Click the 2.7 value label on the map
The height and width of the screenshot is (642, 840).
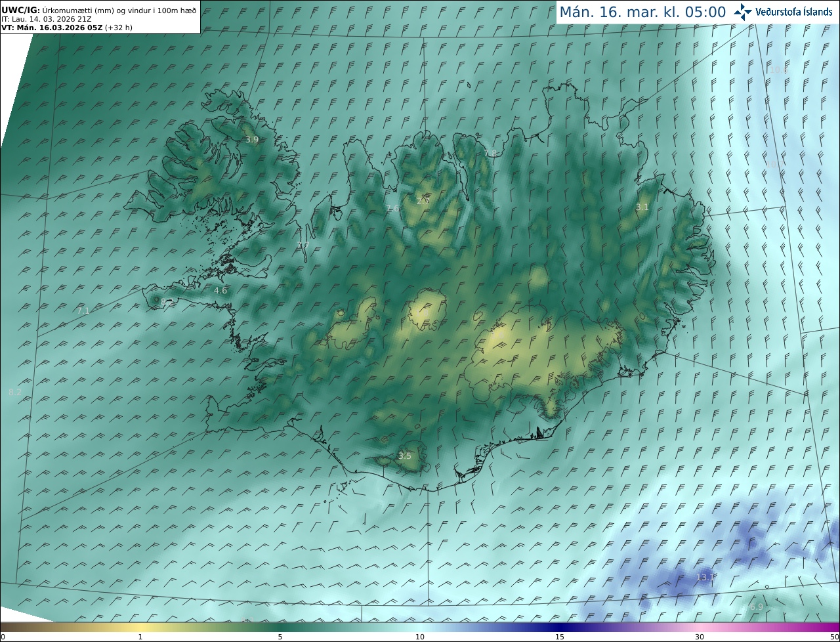pyautogui.click(x=423, y=200)
